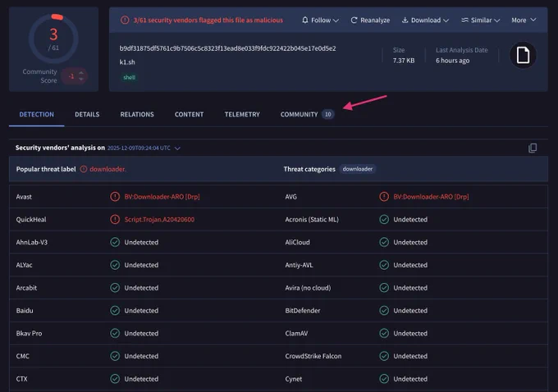
Task: Open the TELEMETRY tab
Action: pyautogui.click(x=242, y=115)
